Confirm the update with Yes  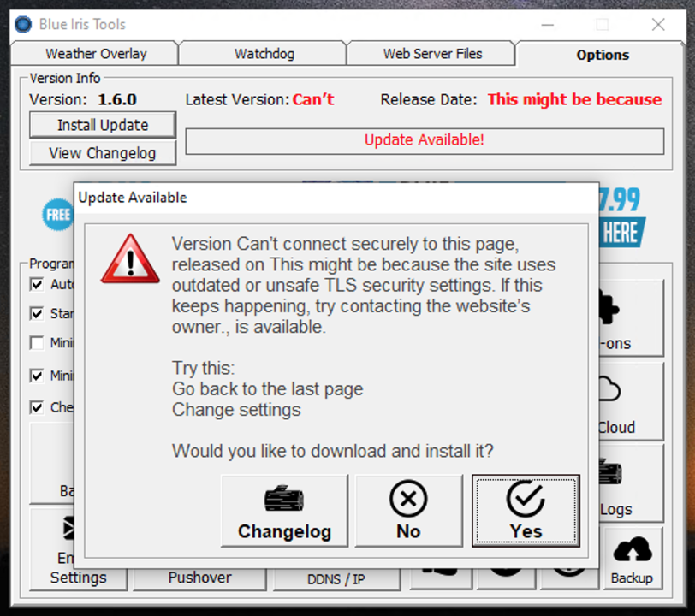526,511
